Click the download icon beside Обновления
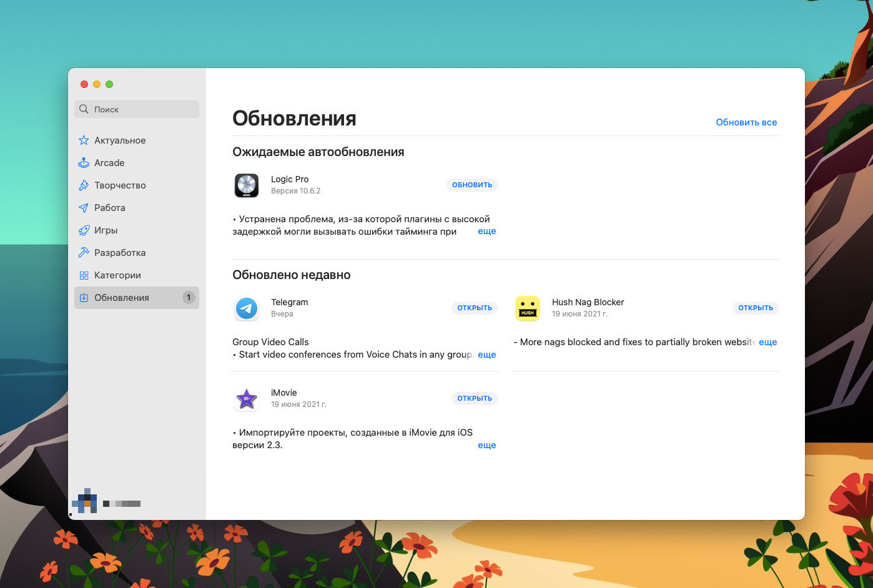 click(x=84, y=298)
